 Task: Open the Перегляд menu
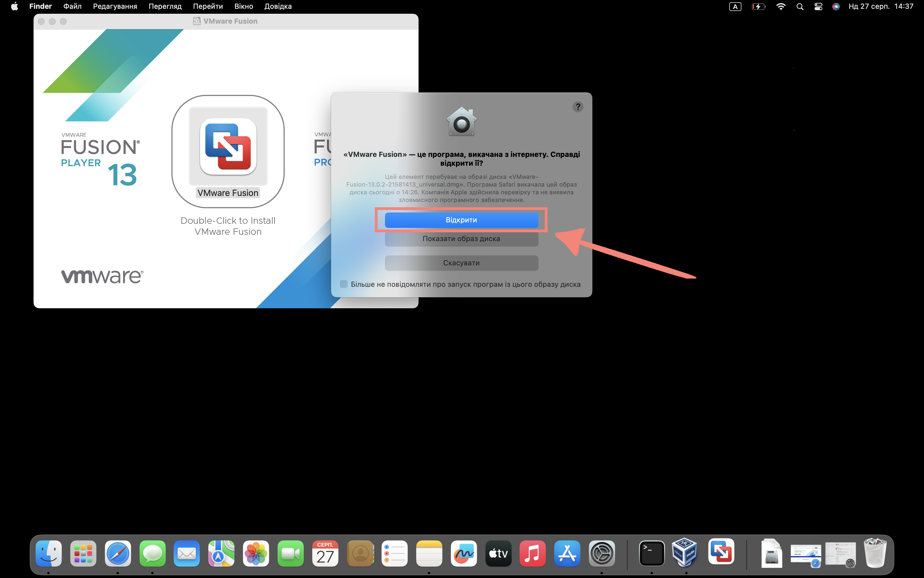click(165, 7)
